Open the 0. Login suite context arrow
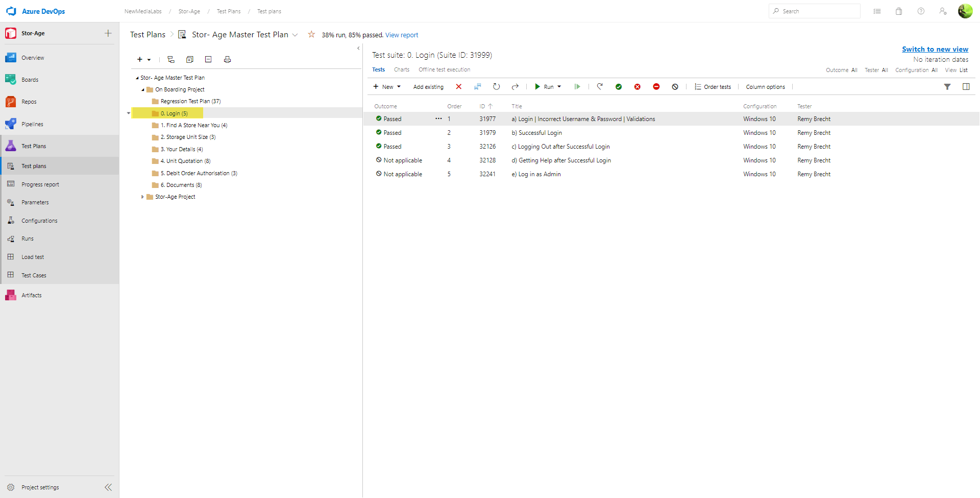980x498 pixels. (129, 113)
